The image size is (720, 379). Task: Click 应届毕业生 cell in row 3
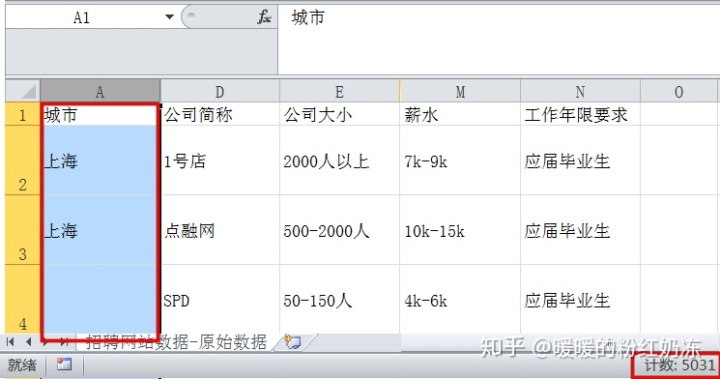(580, 230)
